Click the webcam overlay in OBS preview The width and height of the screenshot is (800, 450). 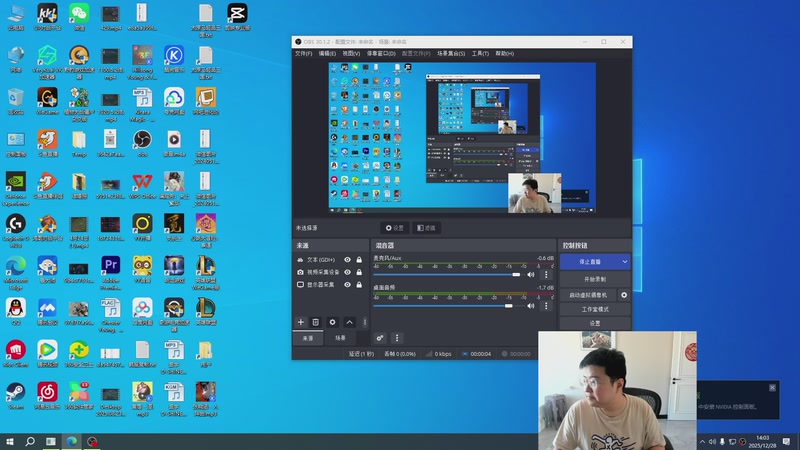(534, 193)
